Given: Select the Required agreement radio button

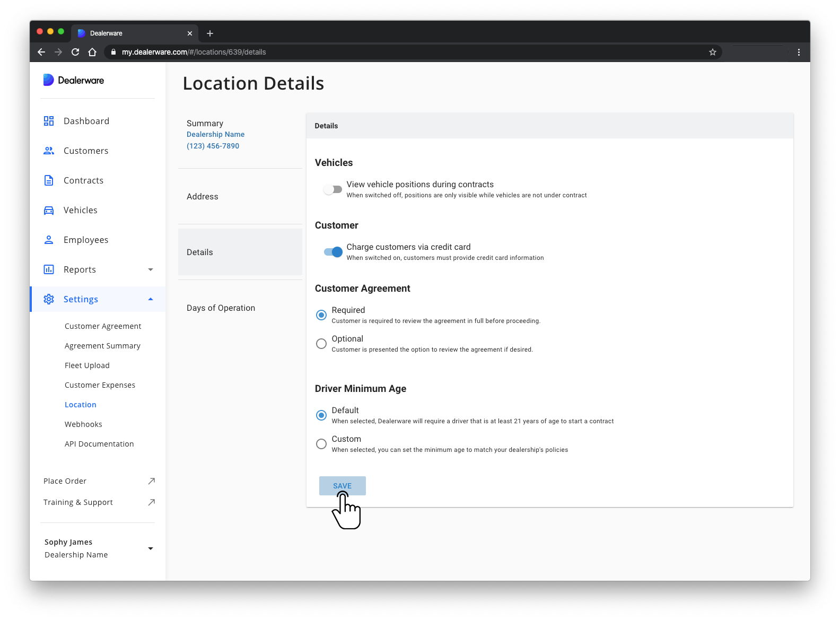Looking at the screenshot, I should click(x=321, y=315).
